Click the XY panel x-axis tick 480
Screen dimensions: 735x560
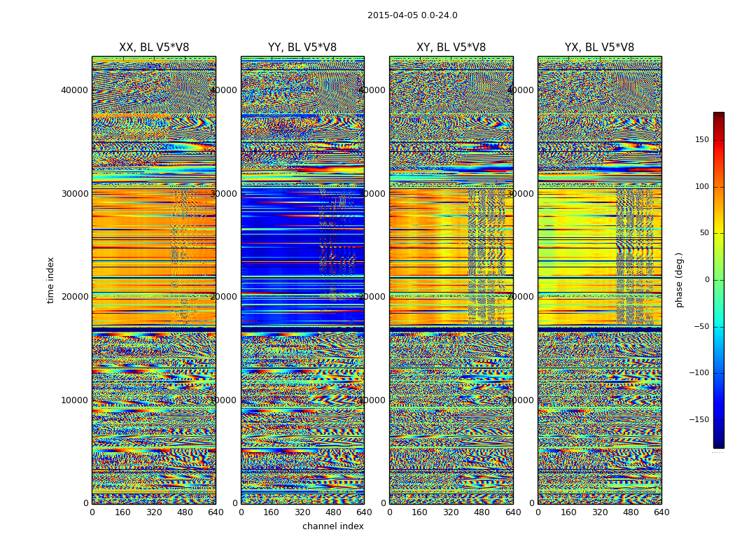[x=482, y=512]
